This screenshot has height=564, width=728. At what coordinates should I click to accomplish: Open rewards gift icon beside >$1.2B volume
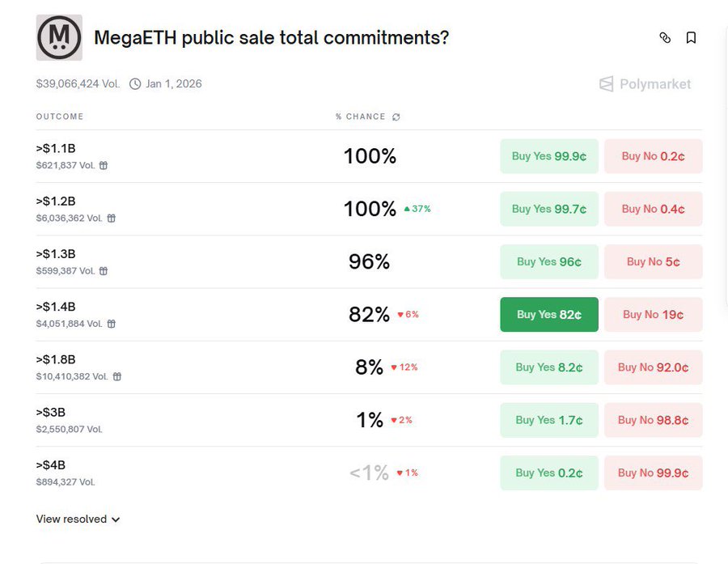tap(111, 218)
